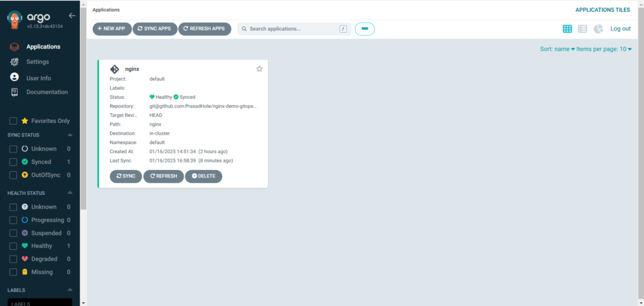Focus the Search applications field
This screenshot has height=306, width=644.
pos(294,29)
